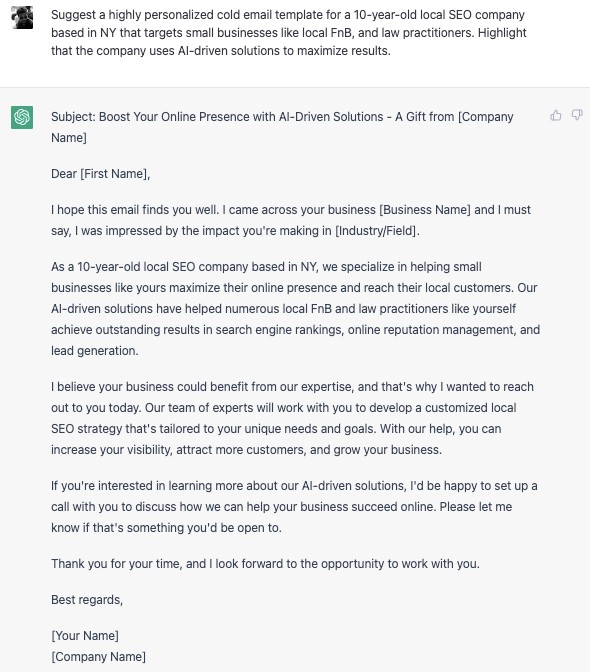The height and width of the screenshot is (672, 590).
Task: Click the user's prompt about cold email template
Action: (x=289, y=33)
